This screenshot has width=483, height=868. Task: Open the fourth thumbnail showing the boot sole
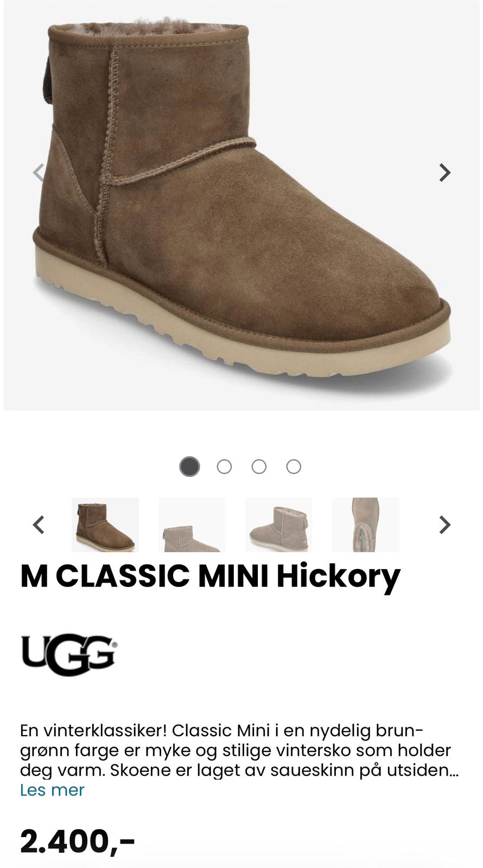pos(366,525)
